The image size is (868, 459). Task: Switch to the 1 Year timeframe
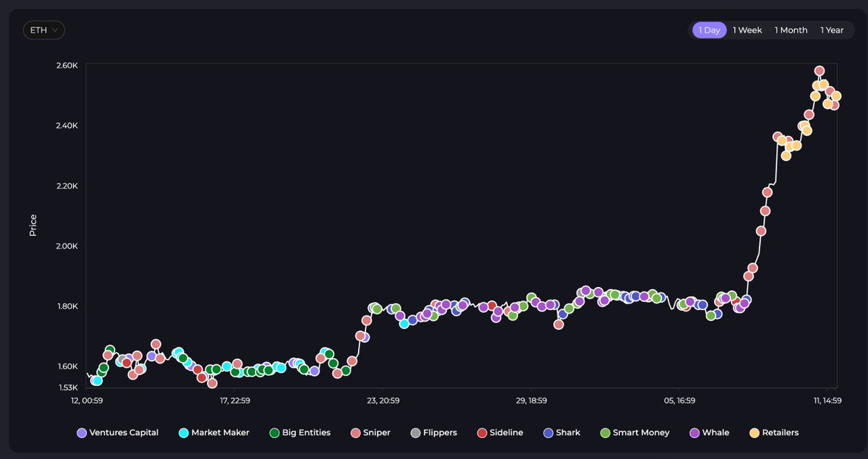tap(832, 30)
